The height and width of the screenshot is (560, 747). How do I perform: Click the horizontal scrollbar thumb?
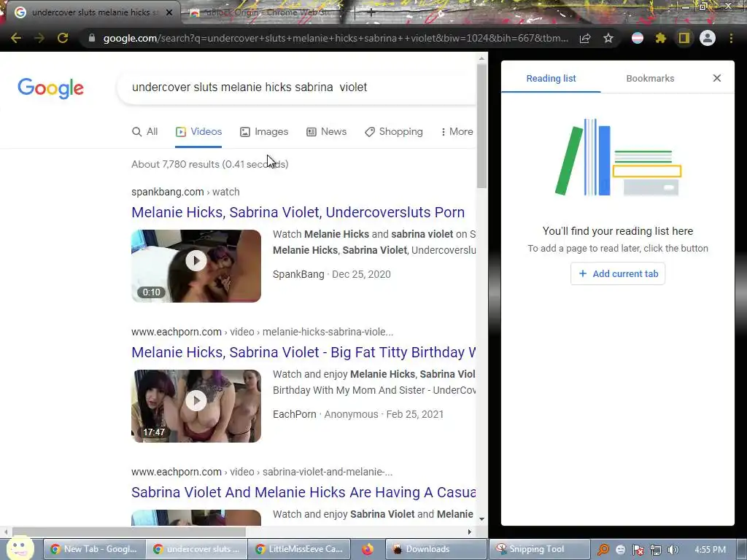pyautogui.click(x=128, y=532)
